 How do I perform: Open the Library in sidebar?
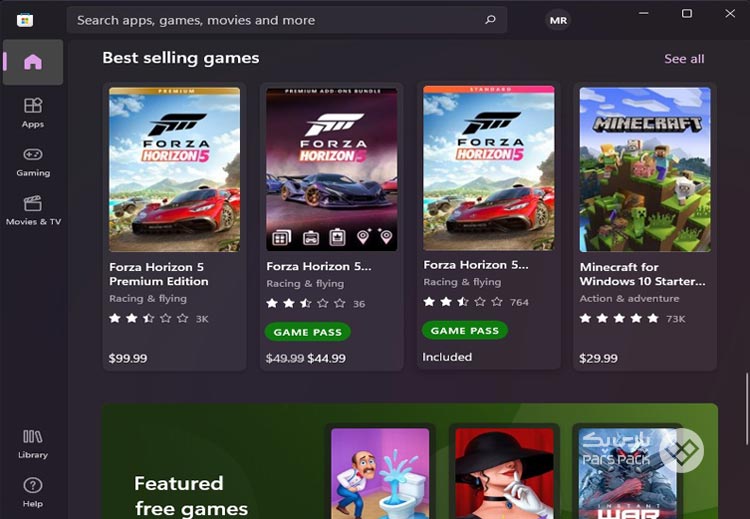33,444
